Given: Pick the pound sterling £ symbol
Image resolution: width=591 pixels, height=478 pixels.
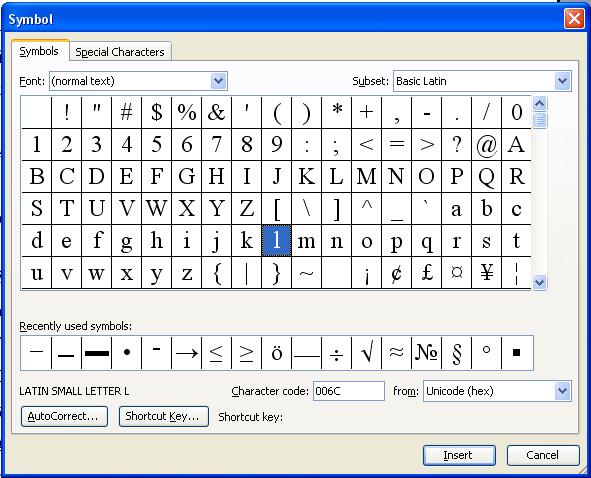Looking at the screenshot, I should click(427, 273).
